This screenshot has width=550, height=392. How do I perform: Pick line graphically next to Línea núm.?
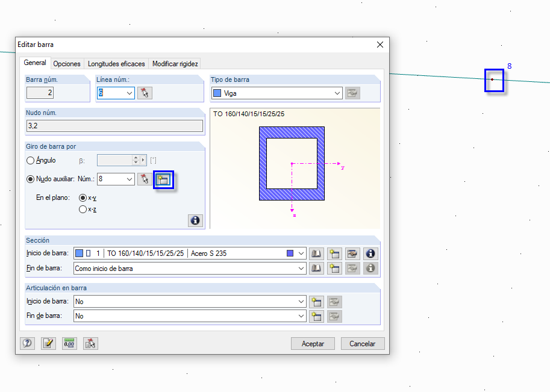145,93
